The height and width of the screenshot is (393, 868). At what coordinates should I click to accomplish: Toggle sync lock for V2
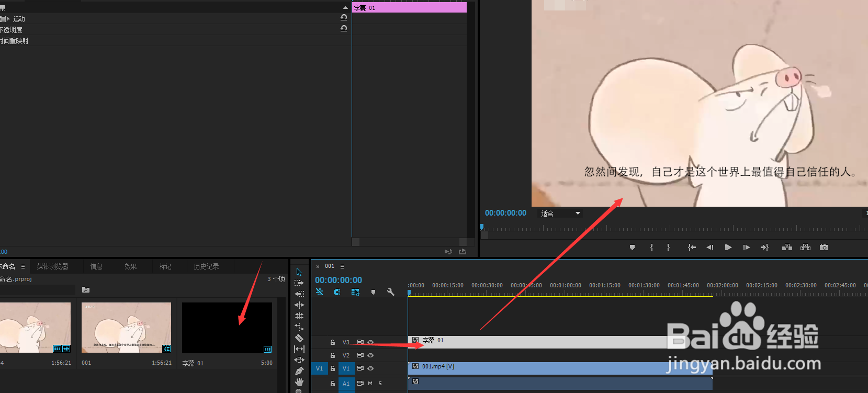coord(360,355)
